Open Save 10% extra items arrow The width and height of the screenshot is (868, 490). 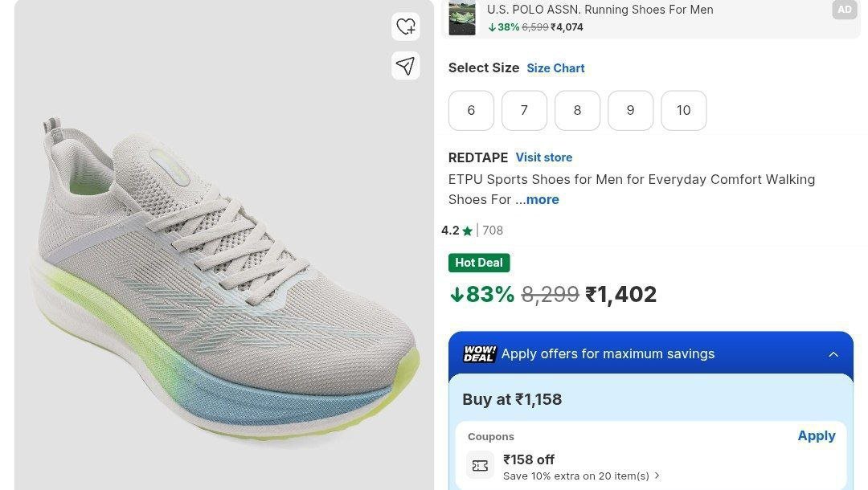pyautogui.click(x=657, y=476)
